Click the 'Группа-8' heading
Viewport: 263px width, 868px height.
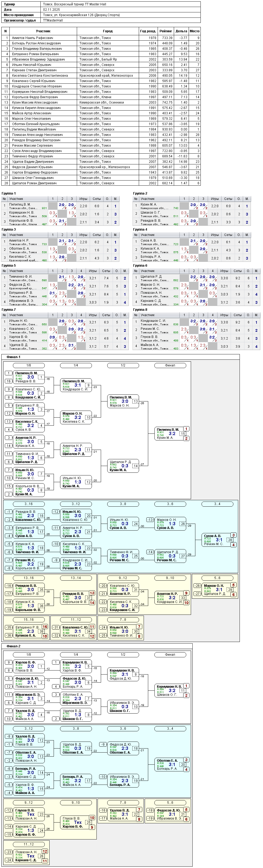(x=140, y=310)
